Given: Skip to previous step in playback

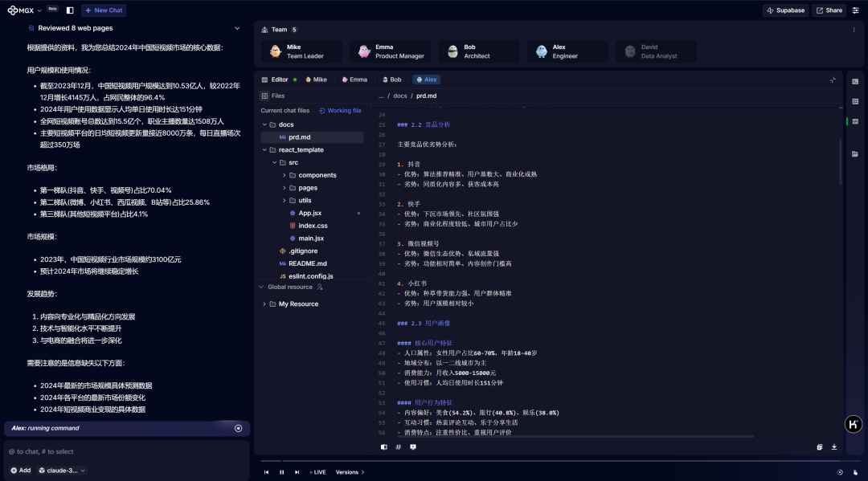Looking at the screenshot, I should (266, 472).
